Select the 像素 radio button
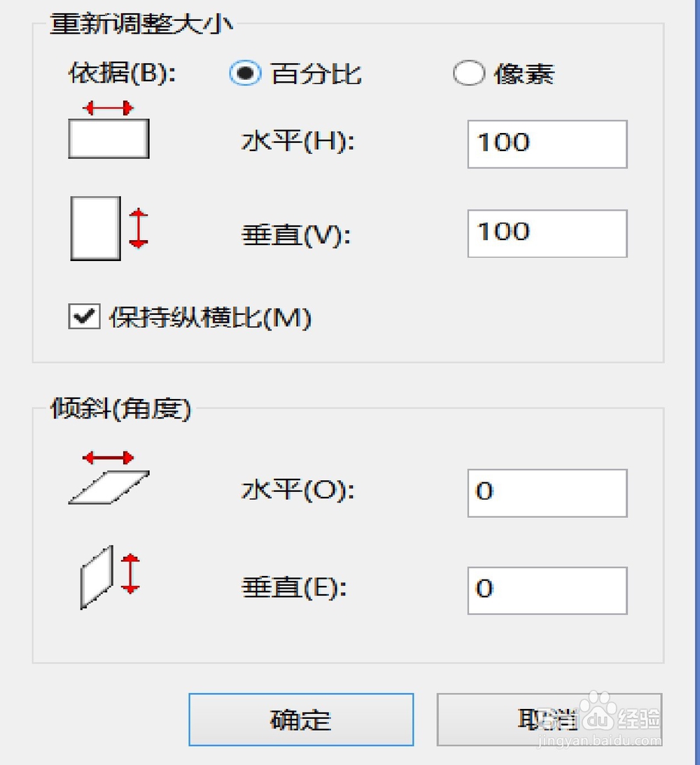Screen dimensions: 700x765 coord(468,73)
